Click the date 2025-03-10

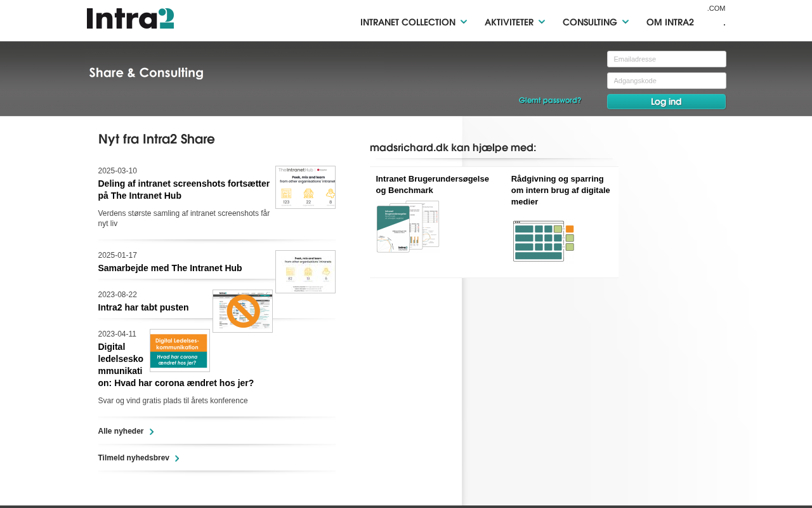[x=117, y=171]
